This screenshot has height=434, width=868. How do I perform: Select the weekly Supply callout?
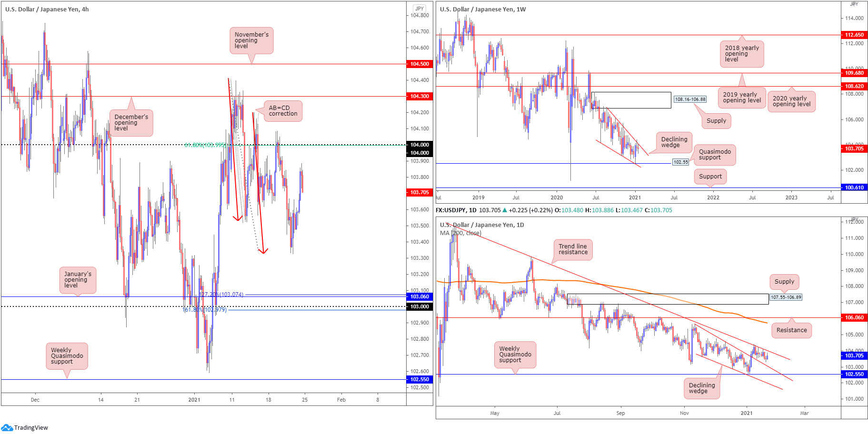pyautogui.click(x=716, y=121)
